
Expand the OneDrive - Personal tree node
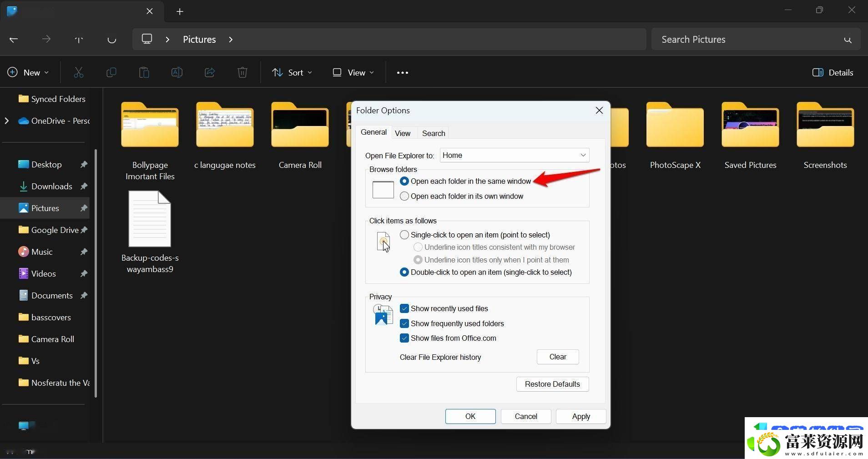[x=6, y=121]
